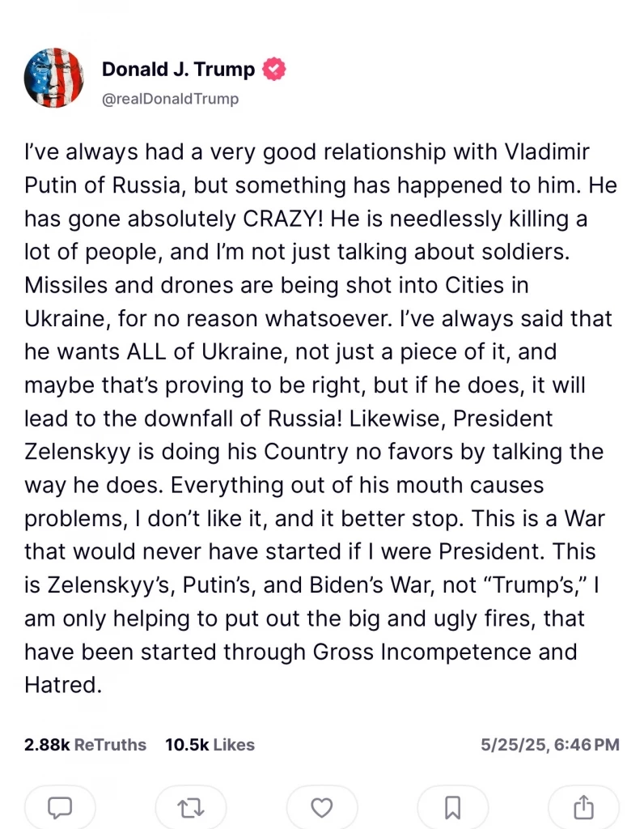Click the final word "Hatred." in the post

pos(63,684)
